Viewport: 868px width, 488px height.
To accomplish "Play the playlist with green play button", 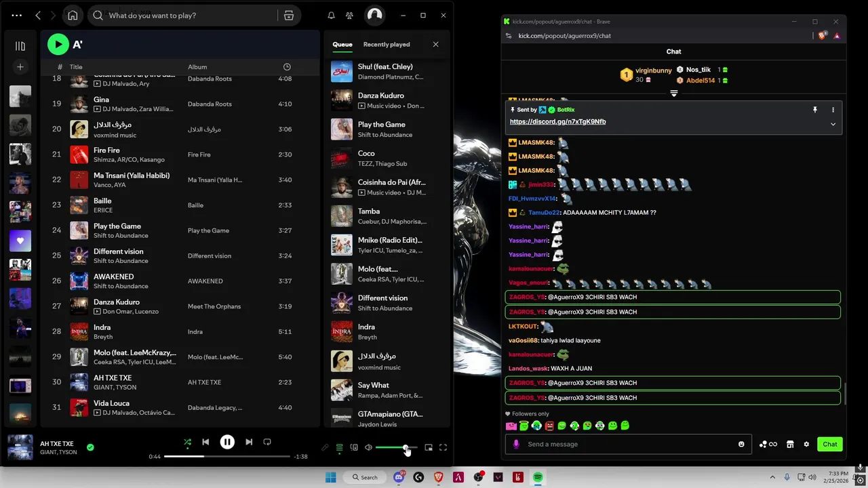I will point(58,45).
